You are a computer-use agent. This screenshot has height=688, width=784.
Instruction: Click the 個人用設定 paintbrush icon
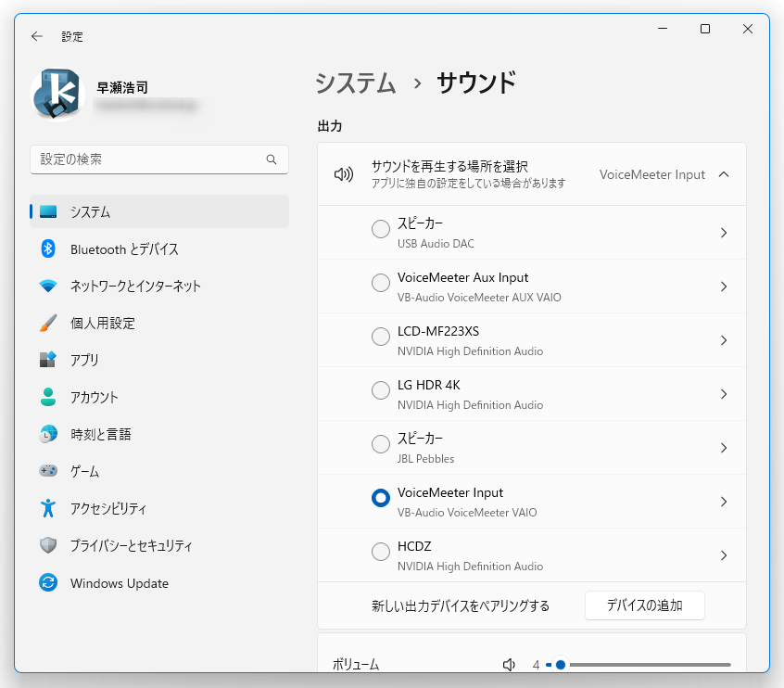[48, 323]
